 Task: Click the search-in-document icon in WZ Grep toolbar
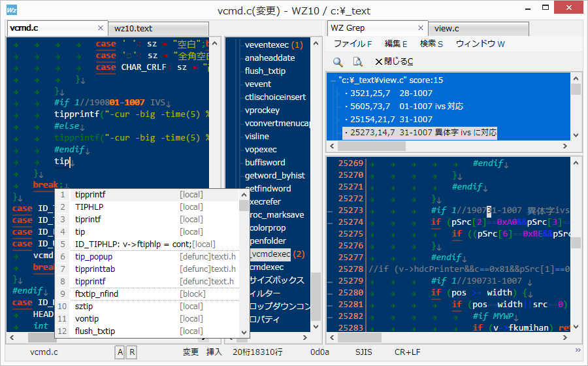[x=358, y=62]
